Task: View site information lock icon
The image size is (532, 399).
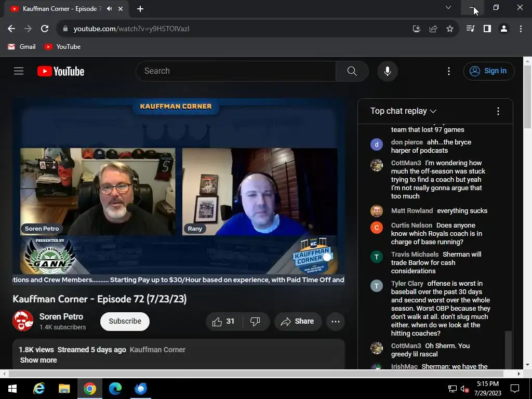Action: pyautogui.click(x=65, y=29)
